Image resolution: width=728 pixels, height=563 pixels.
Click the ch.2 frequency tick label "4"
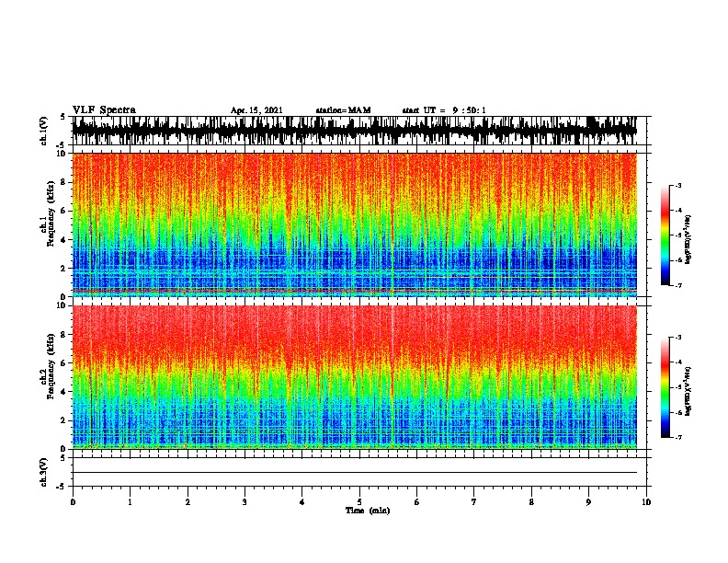tap(64, 392)
